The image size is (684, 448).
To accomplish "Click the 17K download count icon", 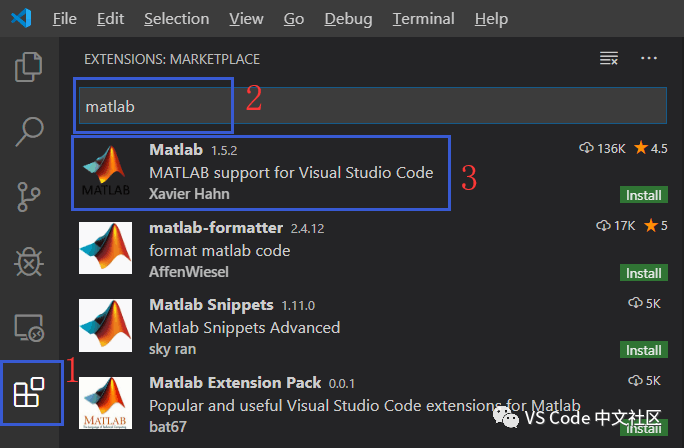I will [603, 225].
